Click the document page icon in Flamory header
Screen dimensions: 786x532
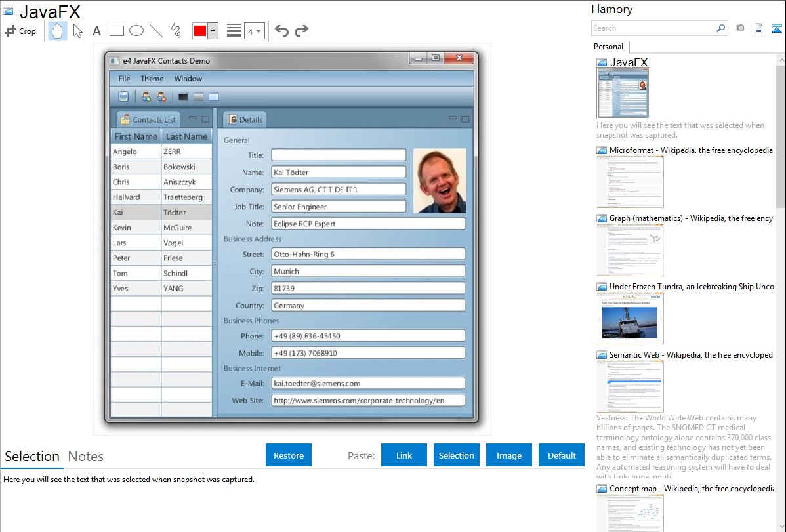[758, 28]
